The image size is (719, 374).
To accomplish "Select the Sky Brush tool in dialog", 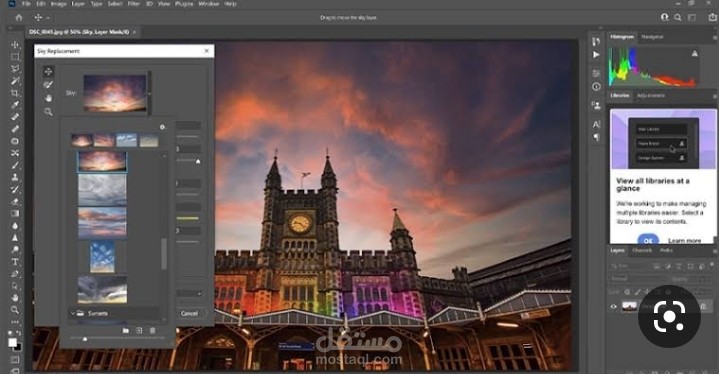I will (48, 85).
